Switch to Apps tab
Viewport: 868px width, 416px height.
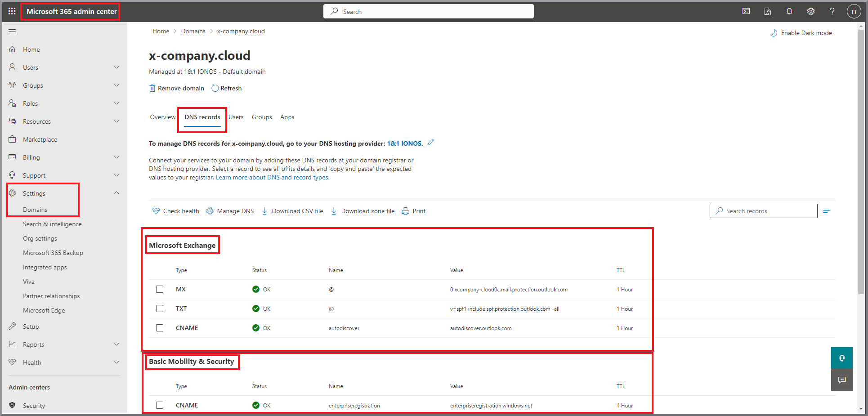(287, 117)
